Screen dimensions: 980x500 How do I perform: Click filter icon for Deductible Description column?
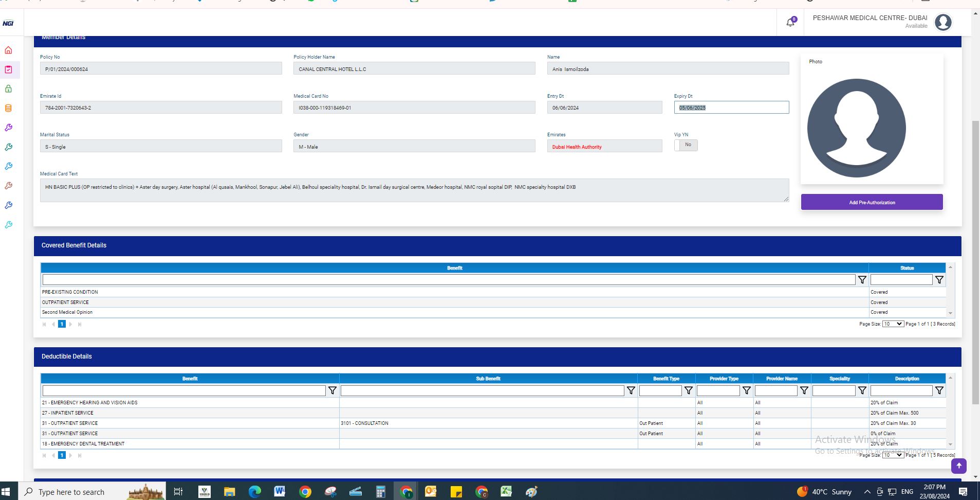[x=939, y=391]
